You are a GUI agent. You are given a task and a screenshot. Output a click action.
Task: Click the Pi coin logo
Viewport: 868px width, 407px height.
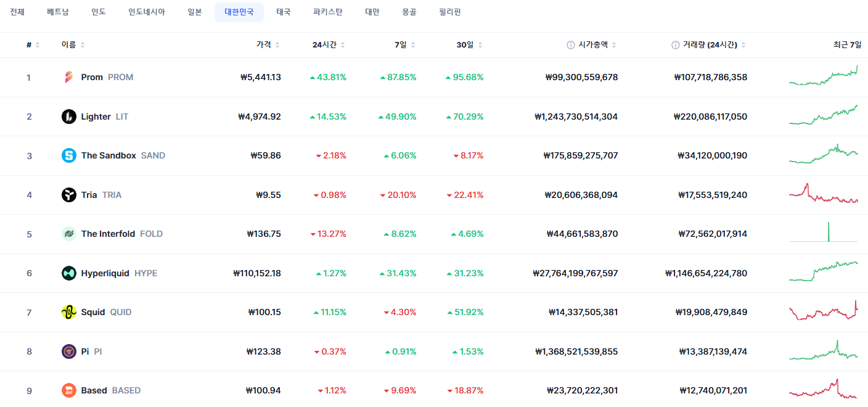tap(68, 351)
